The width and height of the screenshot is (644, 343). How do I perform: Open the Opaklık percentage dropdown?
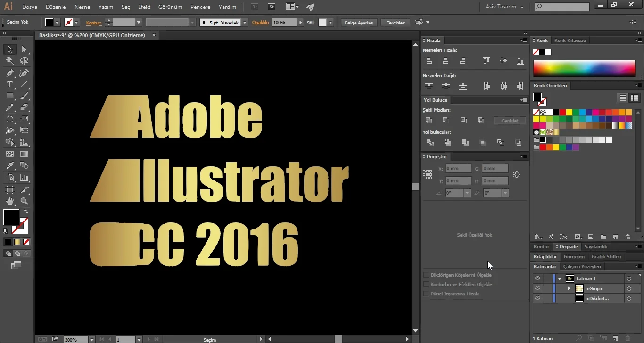[300, 22]
